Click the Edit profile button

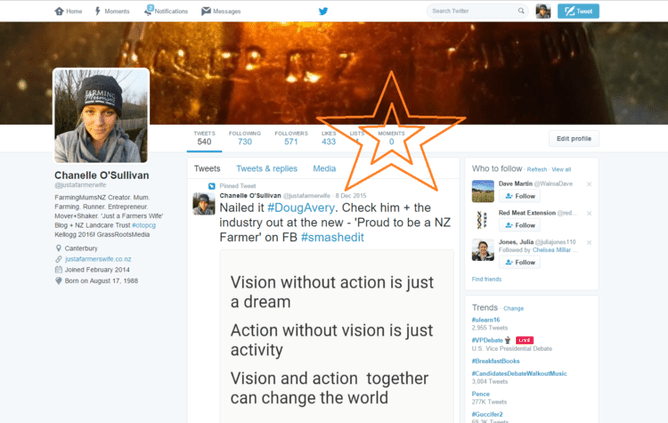pyautogui.click(x=574, y=139)
